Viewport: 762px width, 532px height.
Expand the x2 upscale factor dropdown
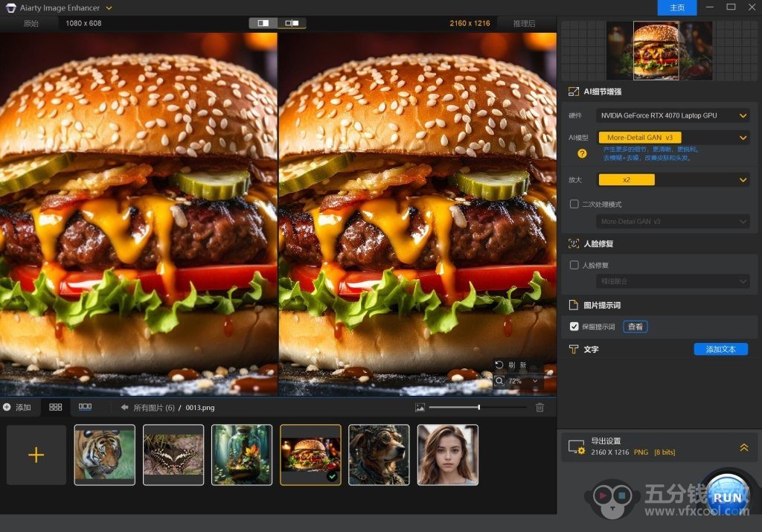tap(673, 179)
